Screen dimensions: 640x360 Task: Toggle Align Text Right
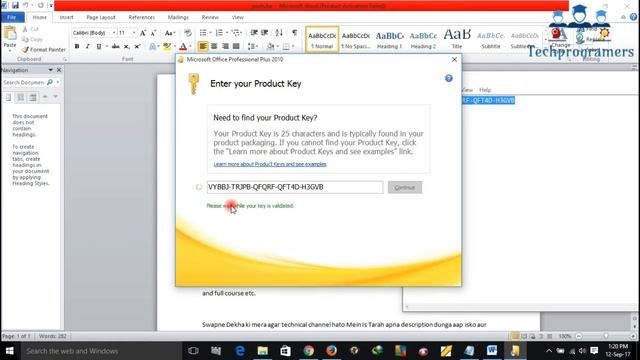tap(225, 47)
